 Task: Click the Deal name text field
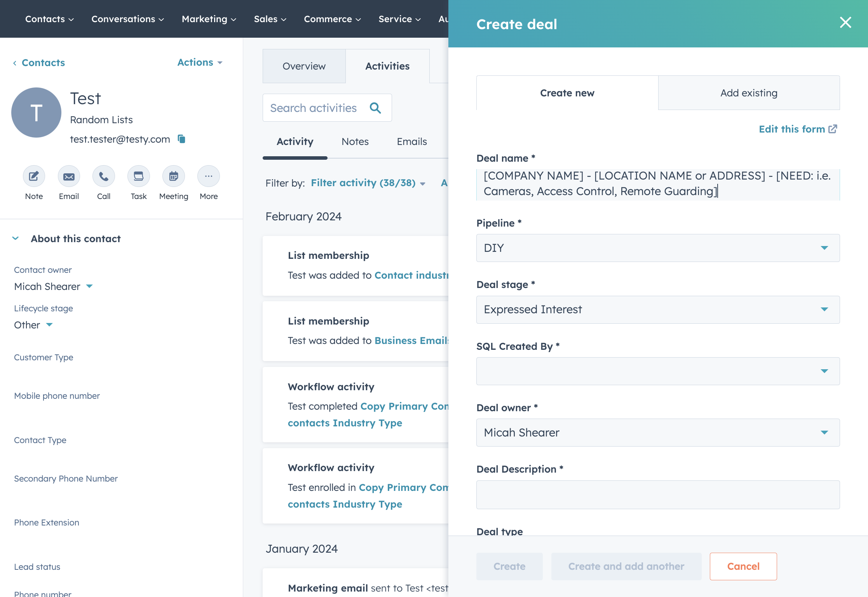[658, 184]
